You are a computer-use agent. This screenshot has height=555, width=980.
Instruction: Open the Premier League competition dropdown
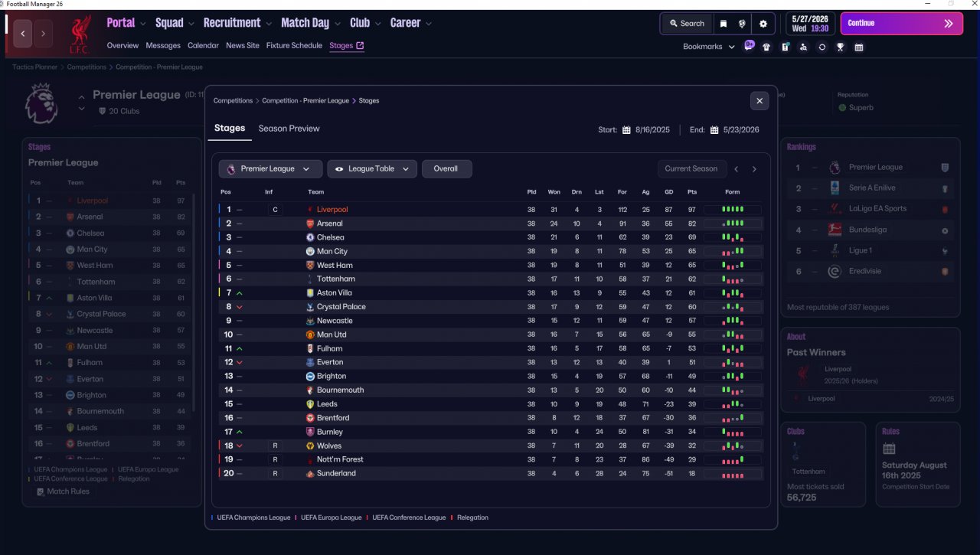pyautogui.click(x=270, y=169)
